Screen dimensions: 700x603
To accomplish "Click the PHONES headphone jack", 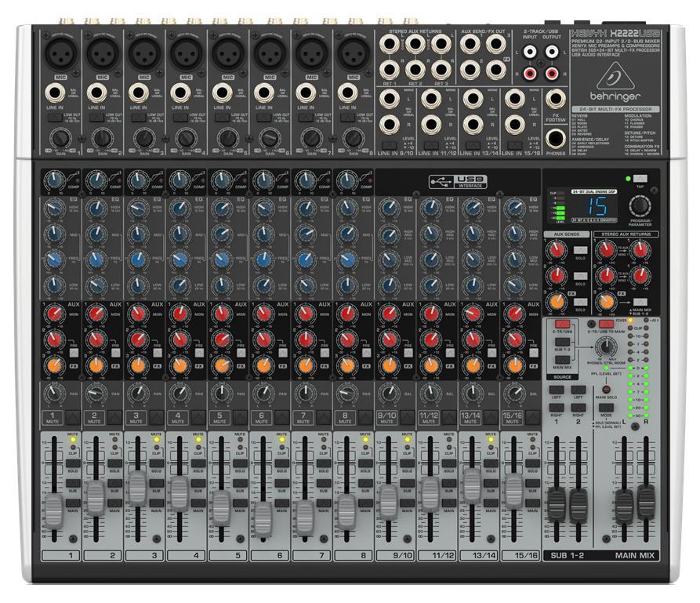I will coord(556,139).
